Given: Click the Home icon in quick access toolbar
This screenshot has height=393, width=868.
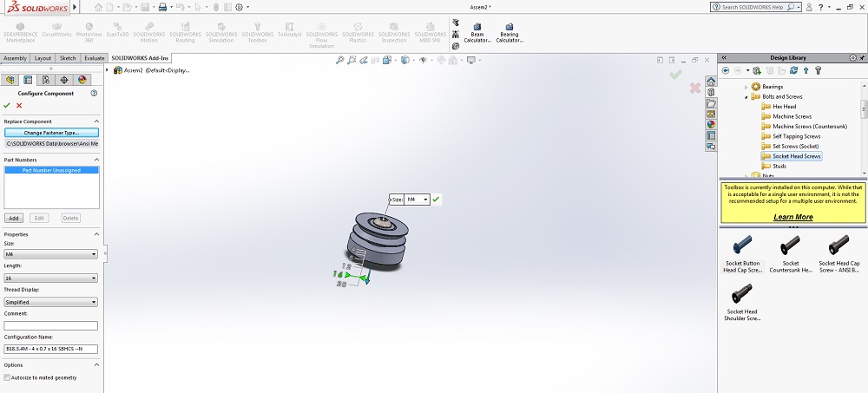Looking at the screenshot, I should [x=99, y=7].
